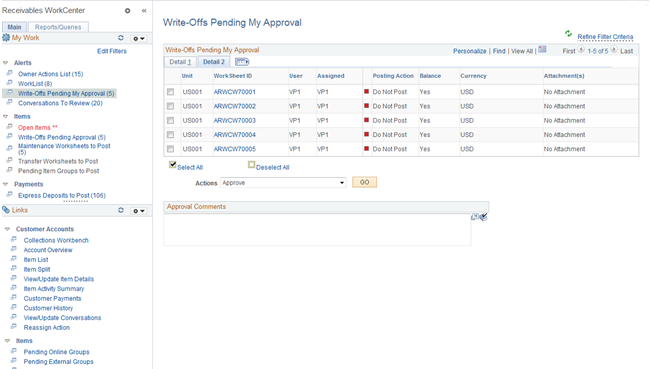Click icon next to Account Overview
Image resolution: width=653 pixels, height=369 pixels.
point(14,249)
